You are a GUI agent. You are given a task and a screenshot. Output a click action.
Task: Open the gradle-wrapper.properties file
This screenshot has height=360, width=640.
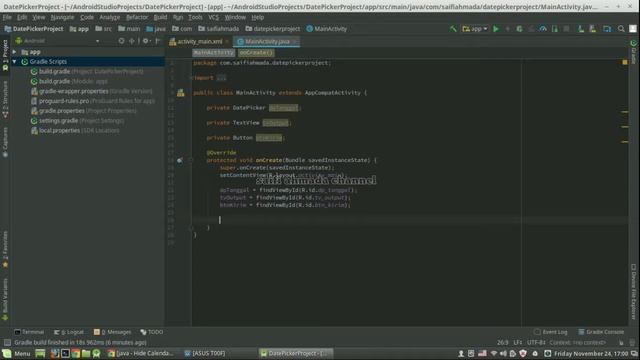coord(91,91)
